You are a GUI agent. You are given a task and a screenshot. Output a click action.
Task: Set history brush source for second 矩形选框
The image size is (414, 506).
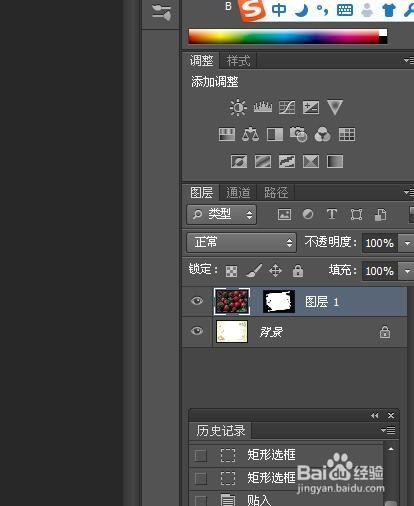tap(201, 479)
